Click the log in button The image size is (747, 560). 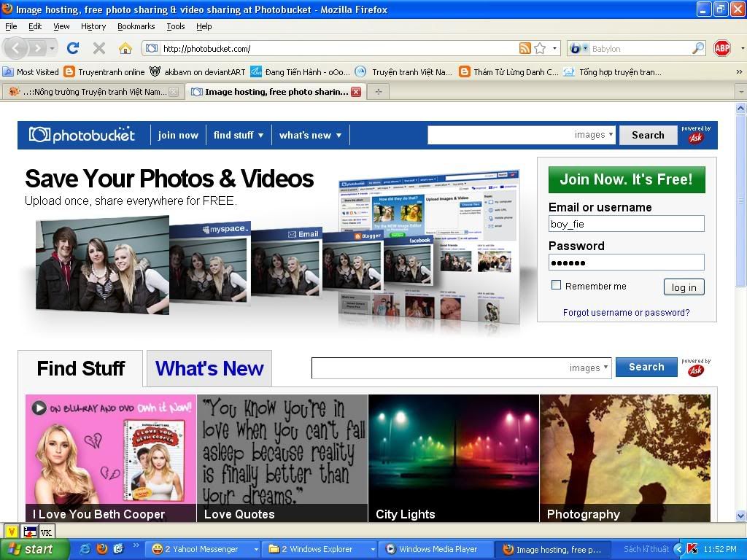pos(684,287)
